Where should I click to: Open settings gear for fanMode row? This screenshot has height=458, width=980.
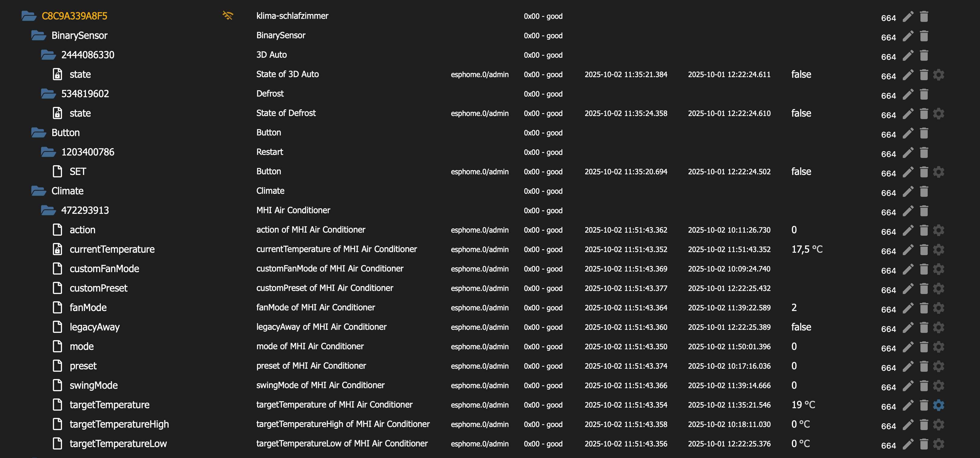coord(939,308)
